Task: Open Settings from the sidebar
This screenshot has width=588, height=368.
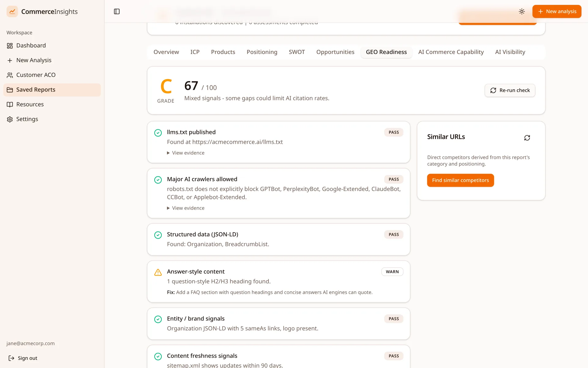Action: point(52,119)
